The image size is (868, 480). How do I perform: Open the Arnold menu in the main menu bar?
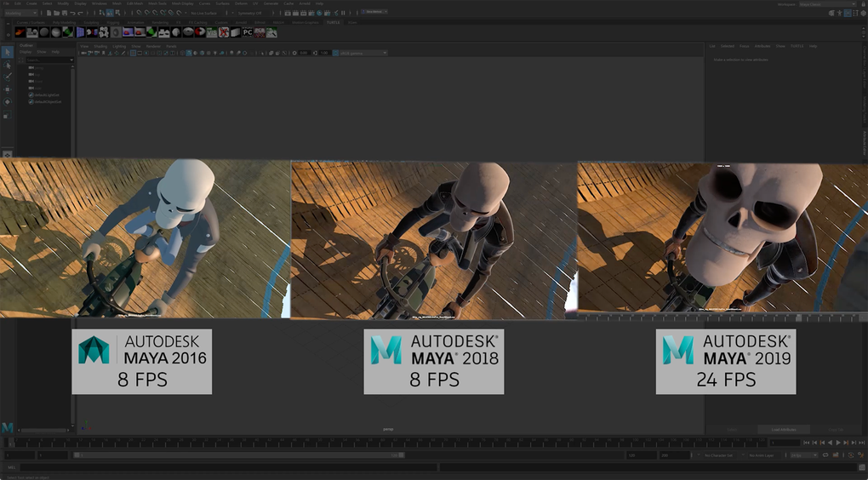point(305,3)
